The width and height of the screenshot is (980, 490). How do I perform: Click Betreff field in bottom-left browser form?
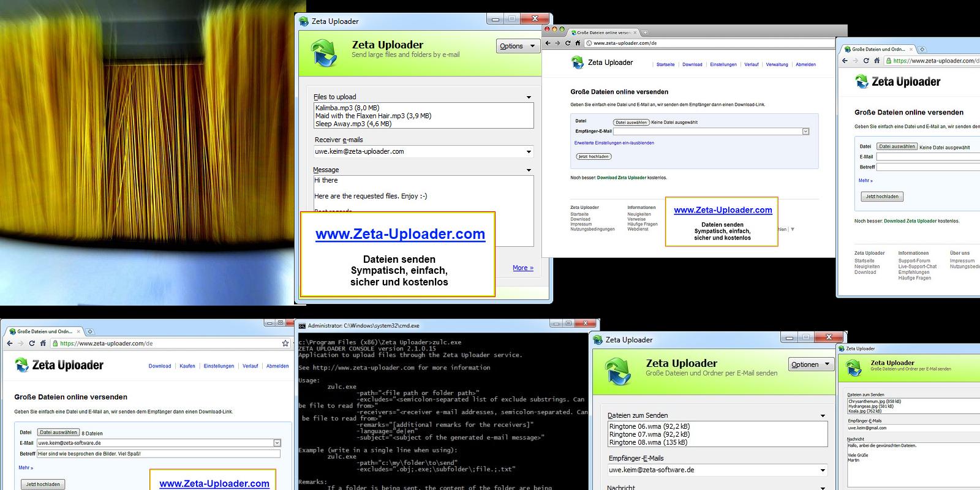[x=158, y=454]
